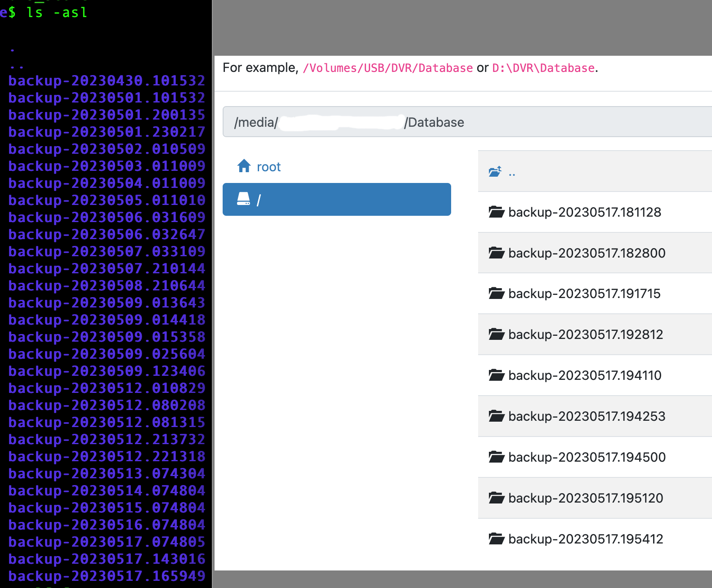Open the backup-20230517.195120 folder
Image resolution: width=712 pixels, height=588 pixels.
tap(586, 498)
